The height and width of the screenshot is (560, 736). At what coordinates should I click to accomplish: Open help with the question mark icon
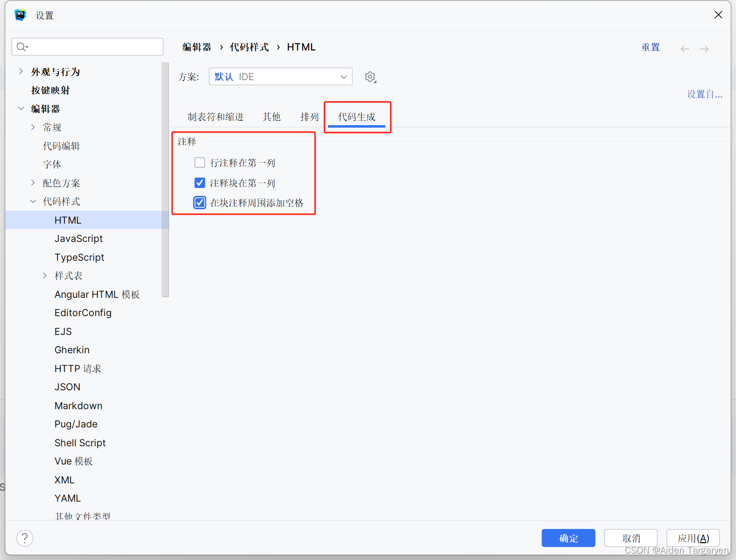tap(25, 538)
